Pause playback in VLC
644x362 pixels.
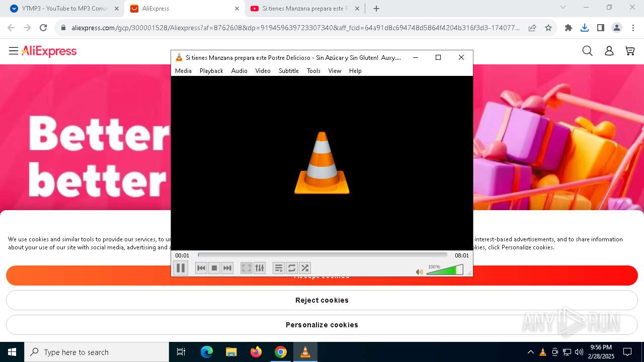[181, 268]
